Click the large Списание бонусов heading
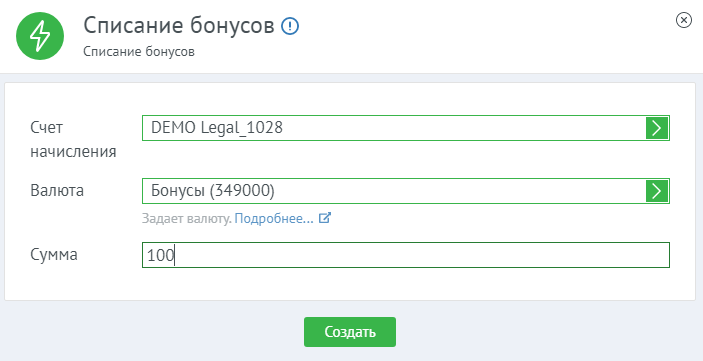The width and height of the screenshot is (703, 361). [179, 26]
